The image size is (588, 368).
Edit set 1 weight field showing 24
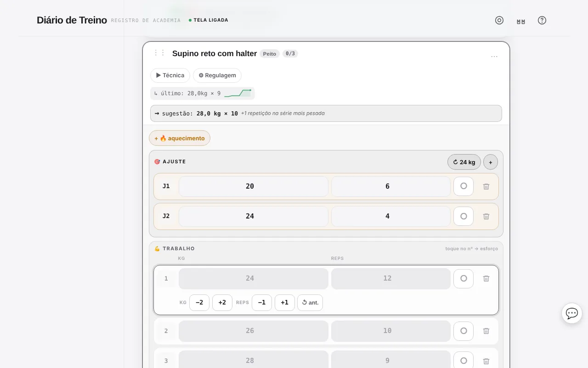point(254,278)
